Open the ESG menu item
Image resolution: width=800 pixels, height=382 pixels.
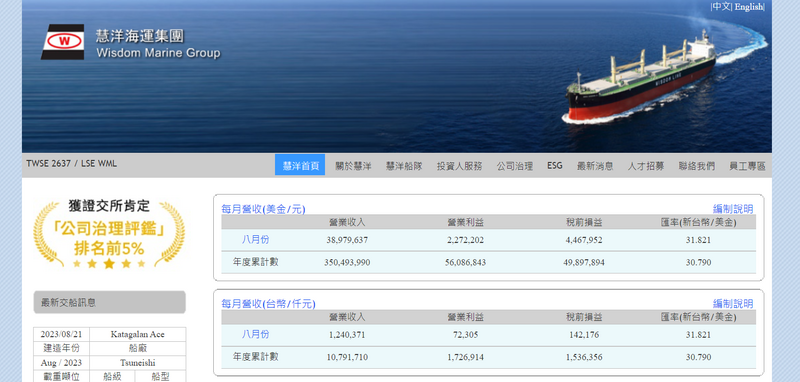pos(555,165)
